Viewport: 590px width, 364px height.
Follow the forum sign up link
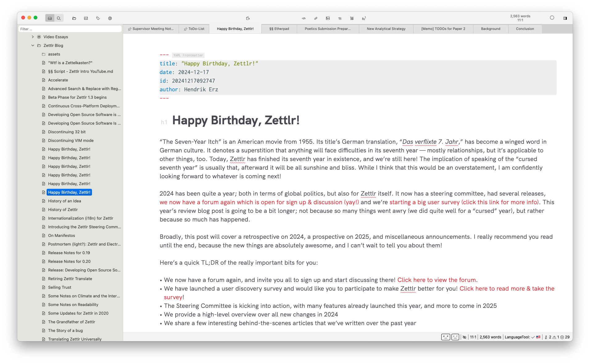point(259,202)
